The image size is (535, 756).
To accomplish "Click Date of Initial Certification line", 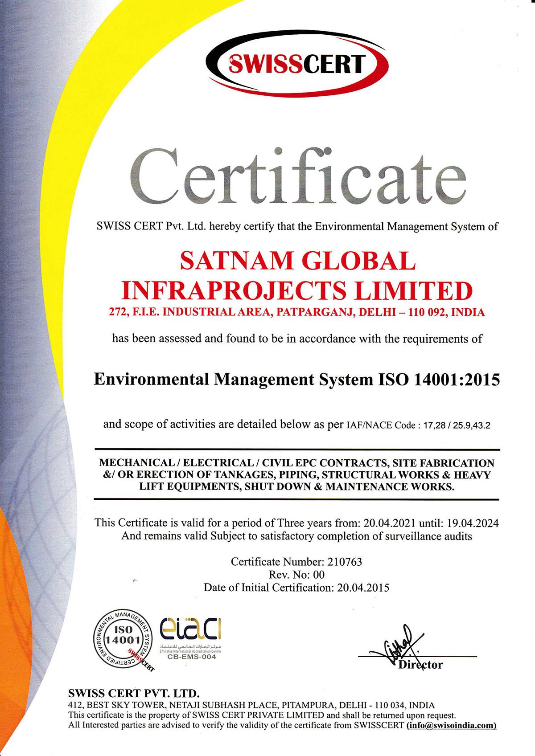I will (296, 588).
